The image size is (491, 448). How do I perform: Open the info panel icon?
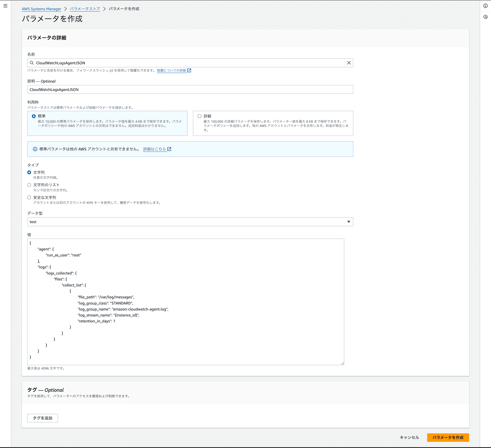485,6
